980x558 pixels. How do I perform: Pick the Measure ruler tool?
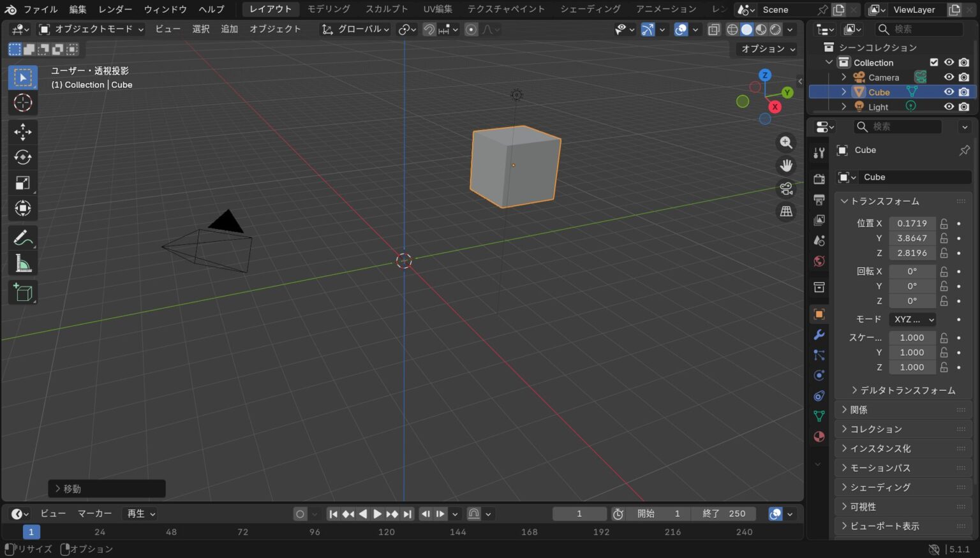[x=23, y=263]
